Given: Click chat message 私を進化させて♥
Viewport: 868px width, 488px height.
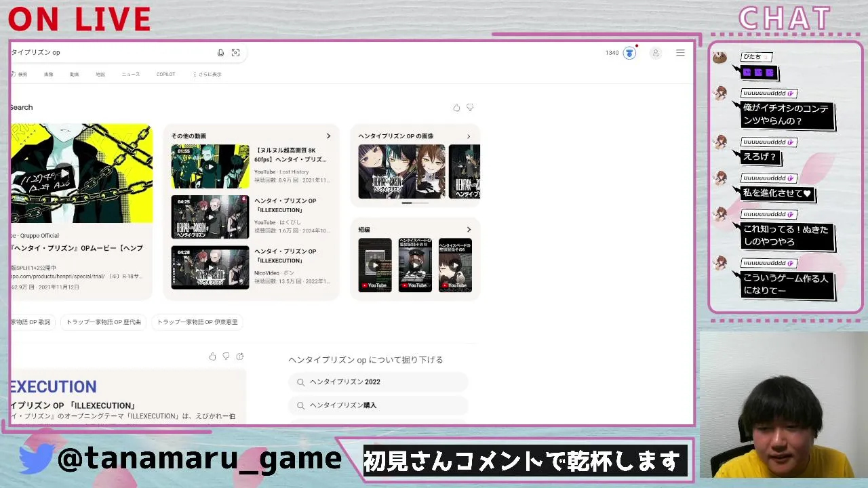Looking at the screenshot, I should (x=777, y=193).
